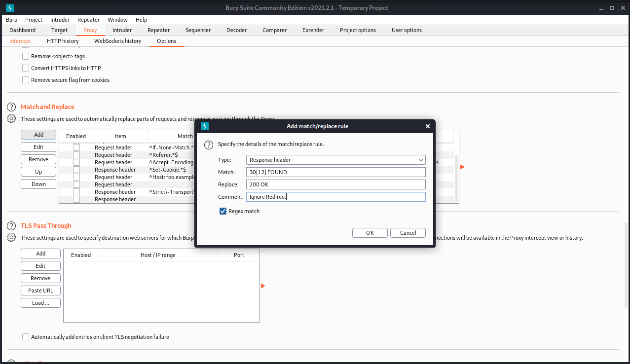Open the Burp menu

coord(12,20)
